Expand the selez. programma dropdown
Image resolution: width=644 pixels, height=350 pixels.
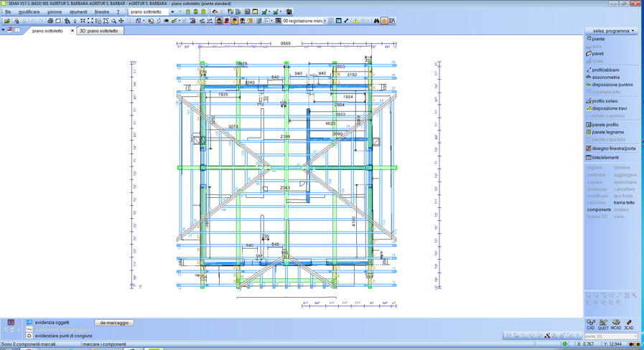[610, 31]
